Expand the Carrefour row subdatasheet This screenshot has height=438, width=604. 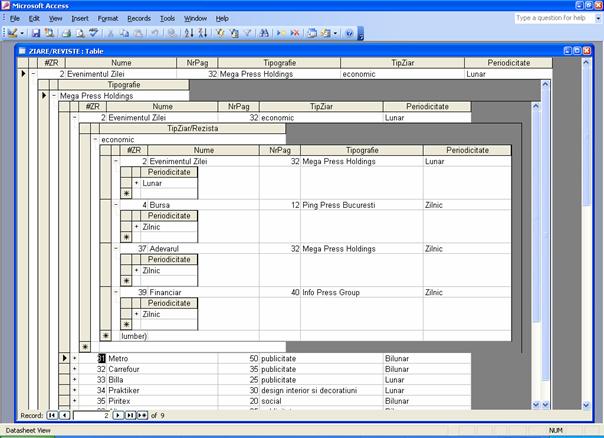73,369
